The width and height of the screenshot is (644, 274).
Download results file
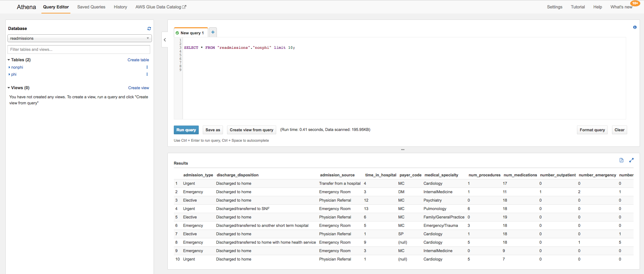pos(621,160)
